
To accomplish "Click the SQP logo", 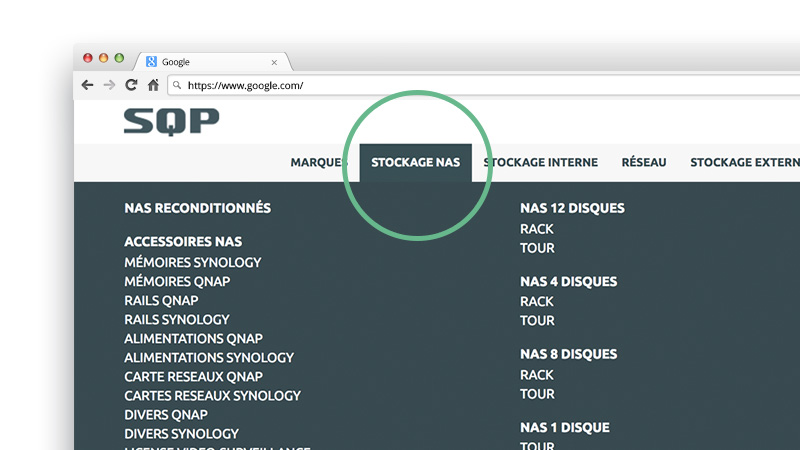I will point(171,122).
